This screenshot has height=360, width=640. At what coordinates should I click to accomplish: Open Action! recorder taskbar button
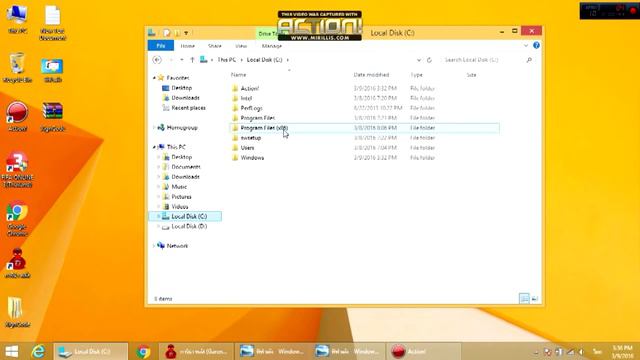[x=422, y=351]
